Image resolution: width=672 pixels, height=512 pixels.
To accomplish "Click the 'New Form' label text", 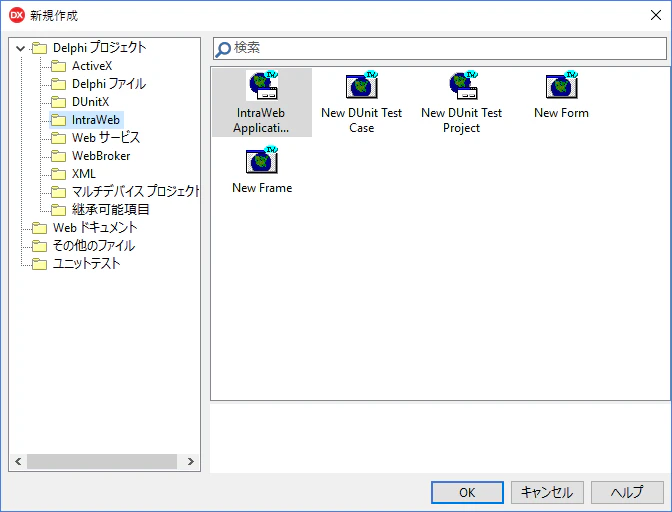I will pyautogui.click(x=561, y=113).
